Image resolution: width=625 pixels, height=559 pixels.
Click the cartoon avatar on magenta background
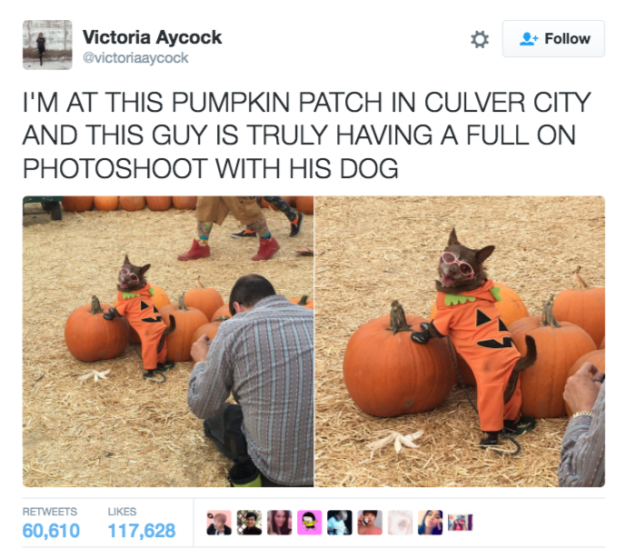[x=309, y=523]
